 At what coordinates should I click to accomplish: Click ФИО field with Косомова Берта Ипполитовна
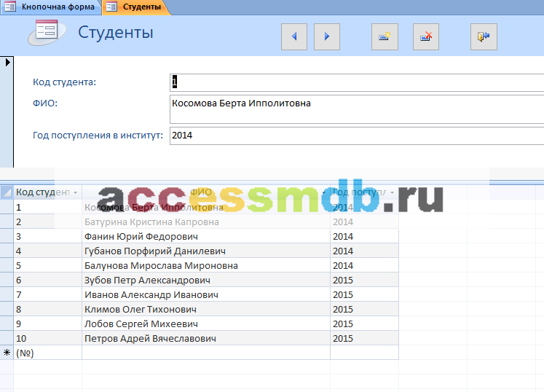point(357,109)
